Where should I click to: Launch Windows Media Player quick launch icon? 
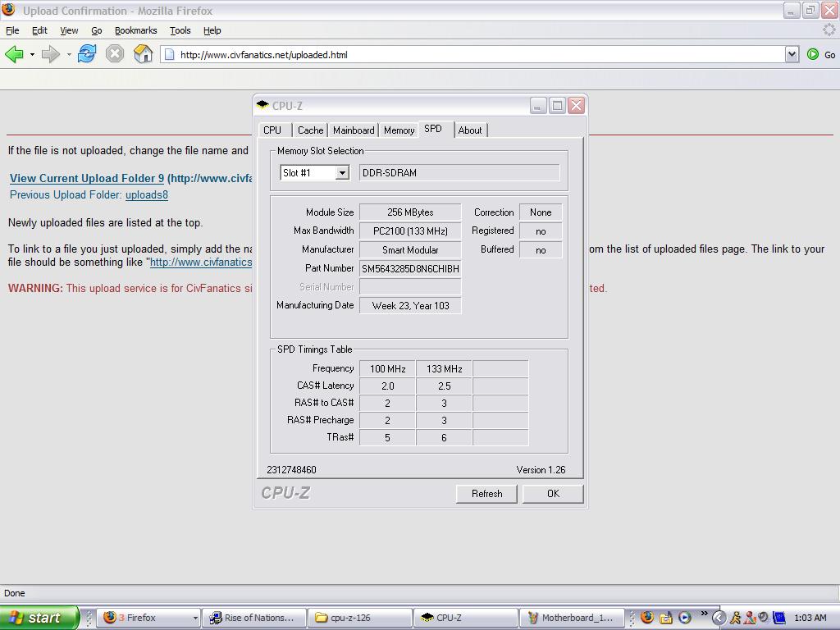coord(684,618)
